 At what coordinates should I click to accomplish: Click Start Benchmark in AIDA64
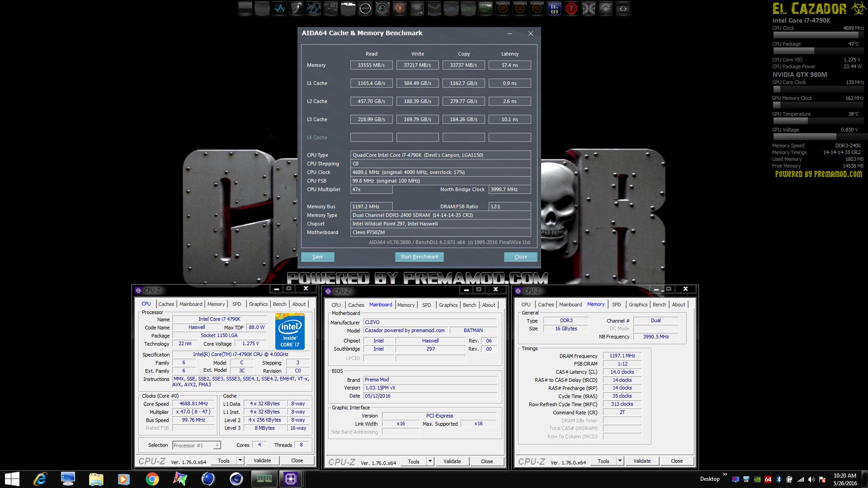(420, 257)
